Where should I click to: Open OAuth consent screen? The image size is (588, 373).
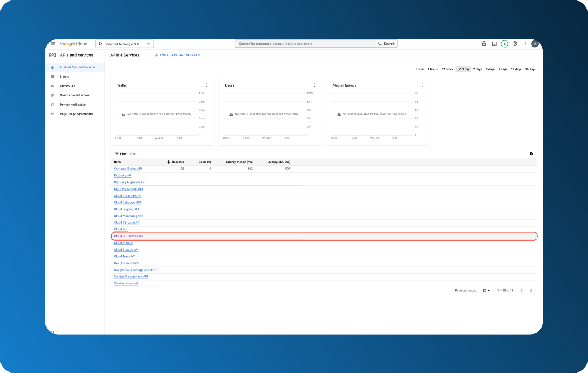click(75, 95)
